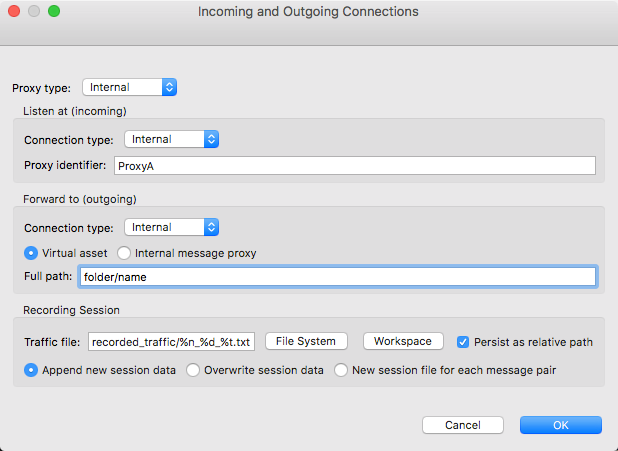Viewport: 618px width, 451px height.
Task: Confirm settings with the OK button
Action: pos(561,425)
